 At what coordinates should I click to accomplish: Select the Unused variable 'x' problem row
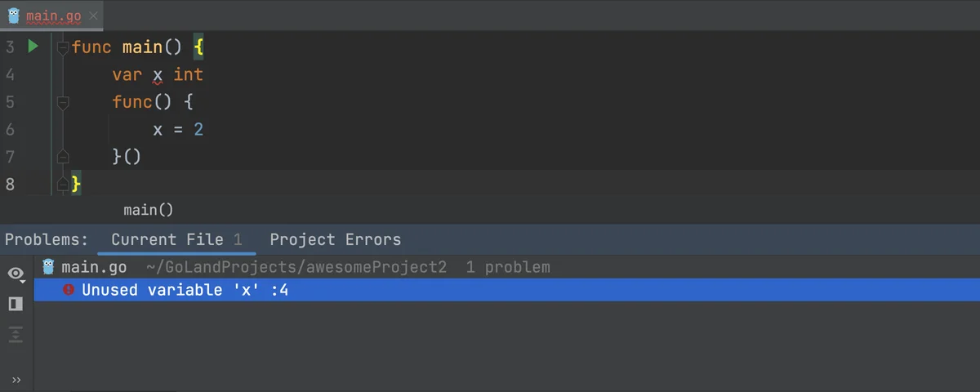point(506,290)
